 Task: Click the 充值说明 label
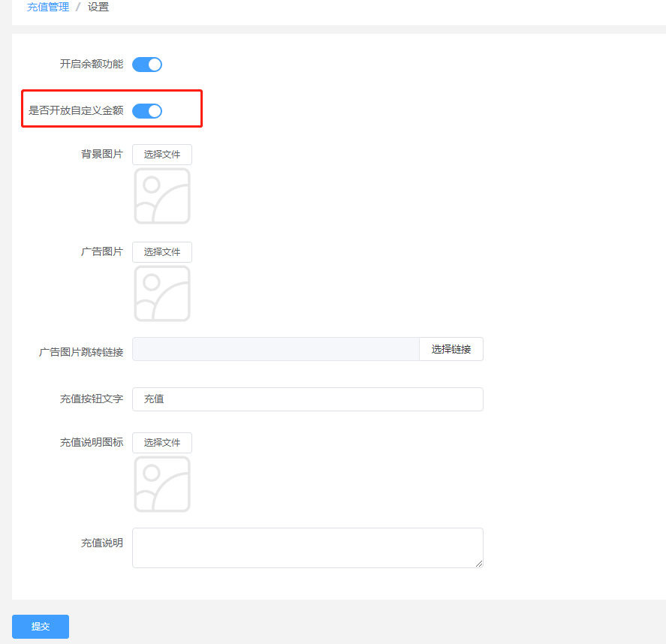(102, 543)
